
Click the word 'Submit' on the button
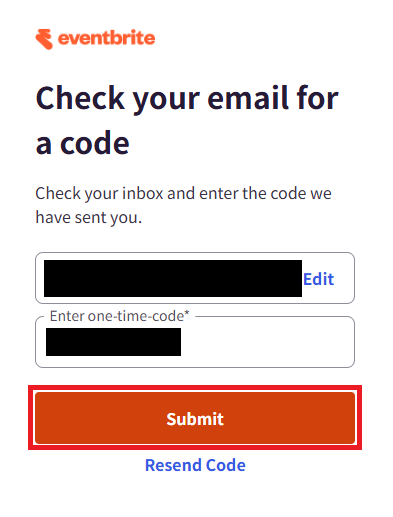click(195, 419)
